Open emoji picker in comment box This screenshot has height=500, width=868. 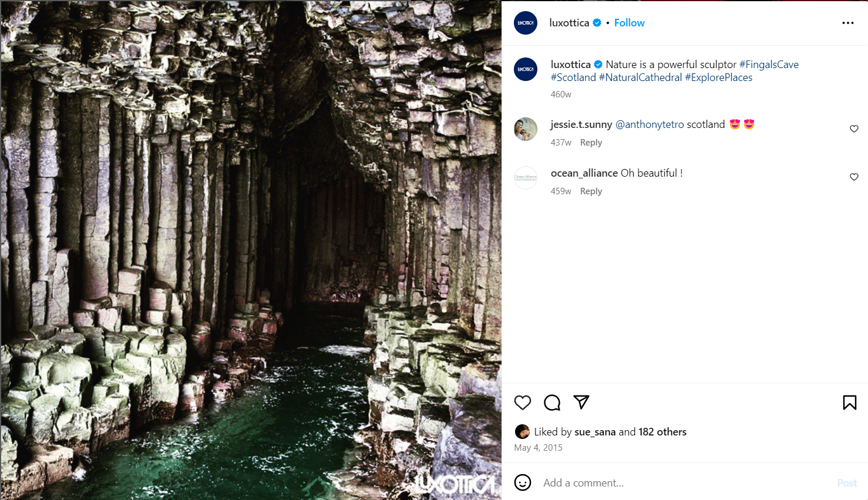click(523, 482)
